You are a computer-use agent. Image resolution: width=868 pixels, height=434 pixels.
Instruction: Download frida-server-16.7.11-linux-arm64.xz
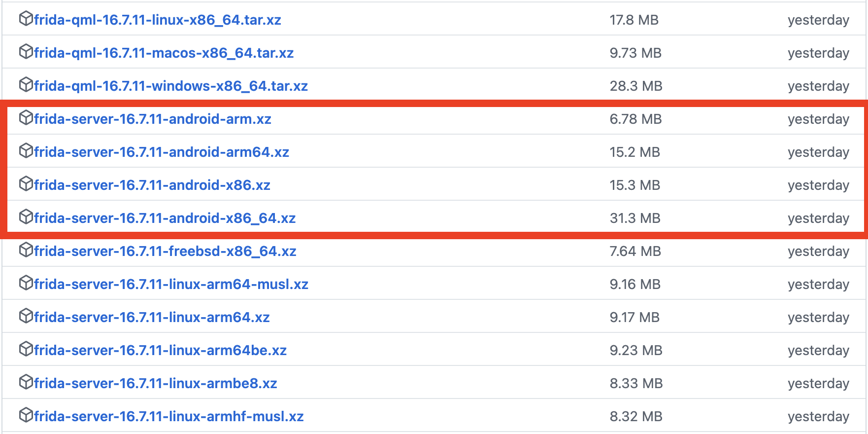click(x=152, y=317)
